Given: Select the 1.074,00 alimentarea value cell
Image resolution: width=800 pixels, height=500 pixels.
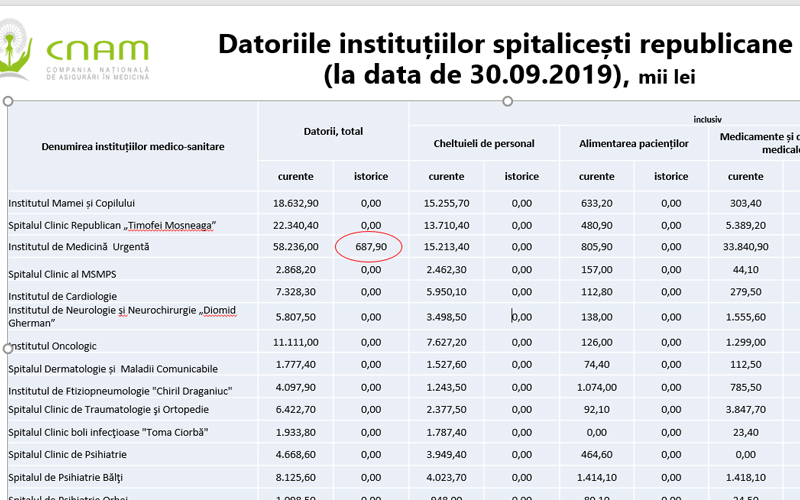Looking at the screenshot, I should (596, 388).
